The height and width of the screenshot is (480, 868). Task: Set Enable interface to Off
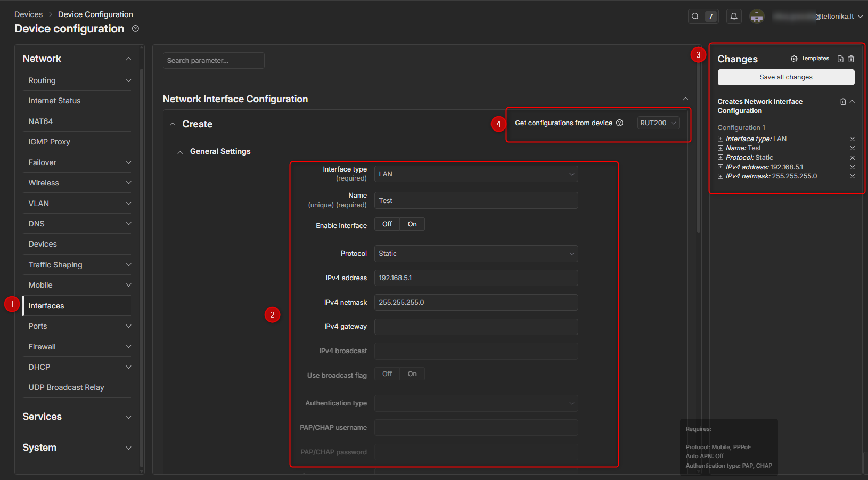[387, 224]
